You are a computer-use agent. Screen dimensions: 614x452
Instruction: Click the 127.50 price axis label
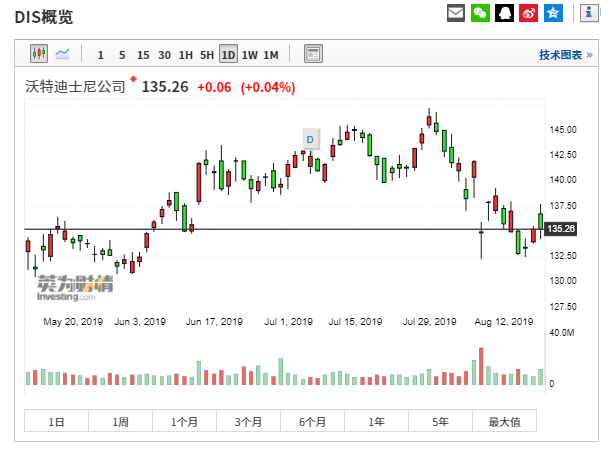click(x=563, y=307)
